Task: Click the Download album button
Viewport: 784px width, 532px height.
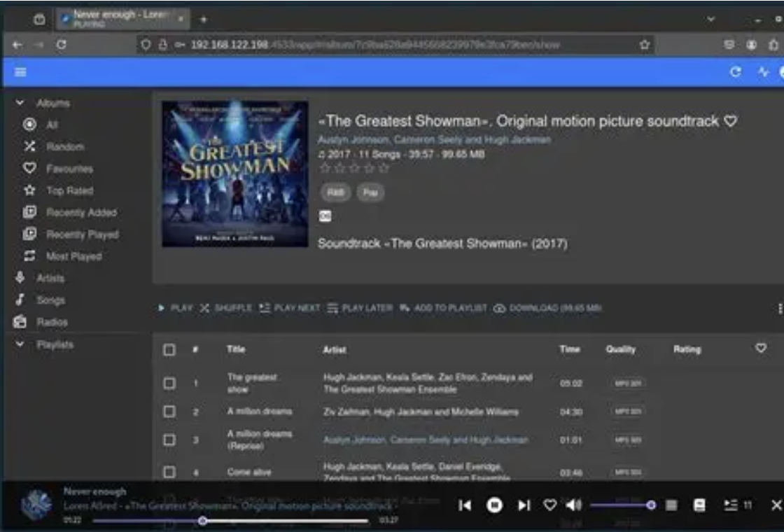Action: pyautogui.click(x=547, y=308)
